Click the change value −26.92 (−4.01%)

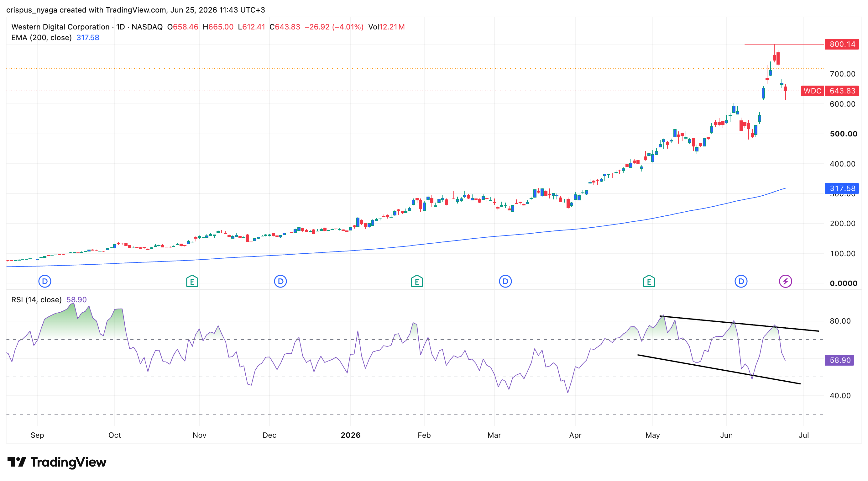(x=334, y=27)
